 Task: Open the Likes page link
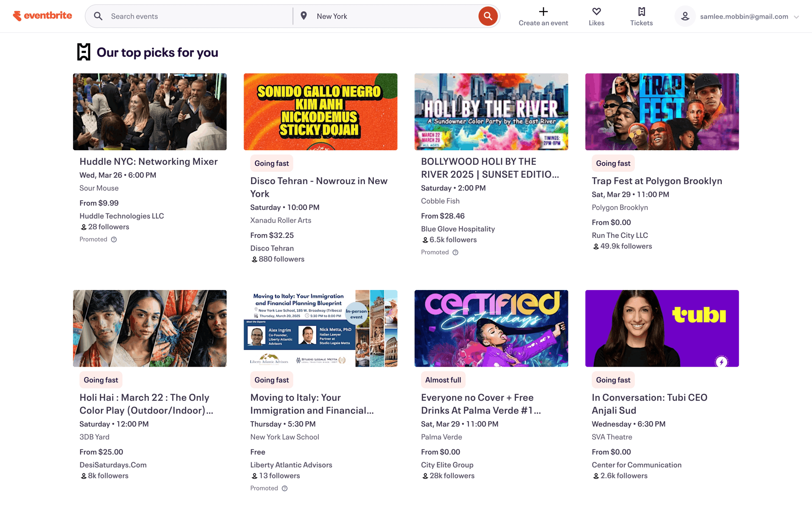tap(596, 17)
